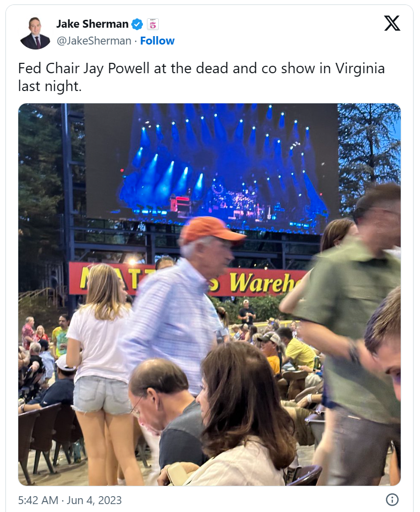
Task: Follow the @JakeSherman account
Action: 157,41
